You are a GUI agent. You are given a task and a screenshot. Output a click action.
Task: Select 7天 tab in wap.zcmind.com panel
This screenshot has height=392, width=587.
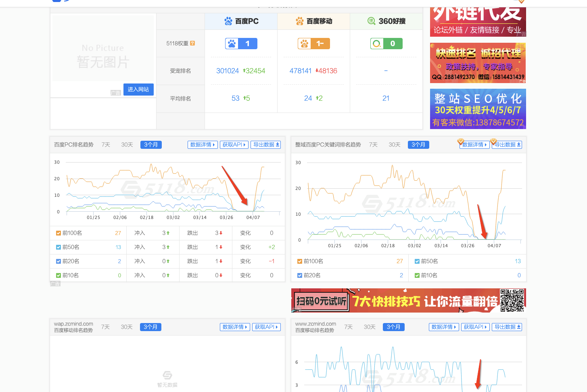(105, 327)
